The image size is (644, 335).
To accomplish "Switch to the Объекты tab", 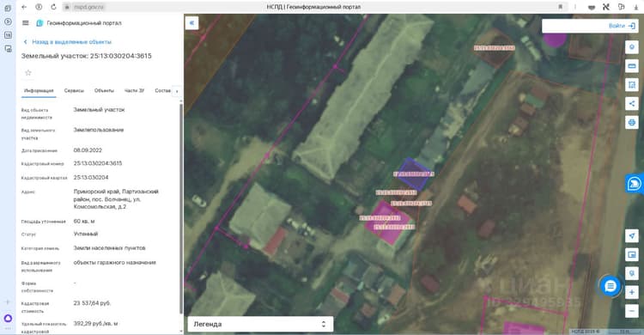I will click(104, 90).
